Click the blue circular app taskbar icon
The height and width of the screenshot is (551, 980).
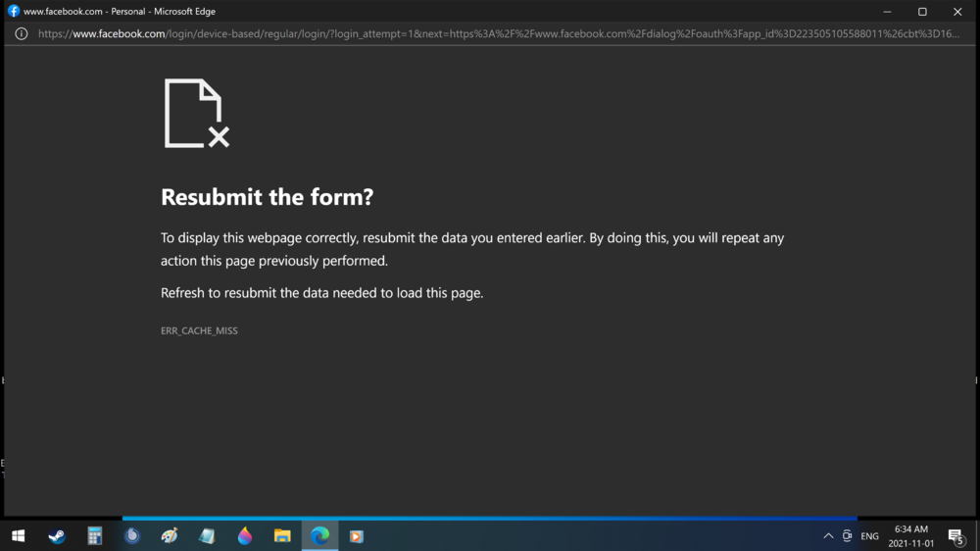pos(132,536)
